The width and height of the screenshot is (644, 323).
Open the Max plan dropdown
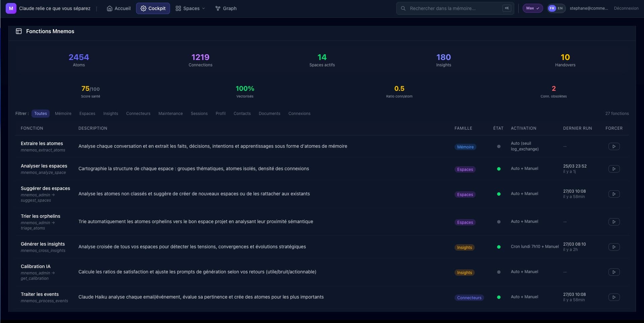pyautogui.click(x=532, y=8)
